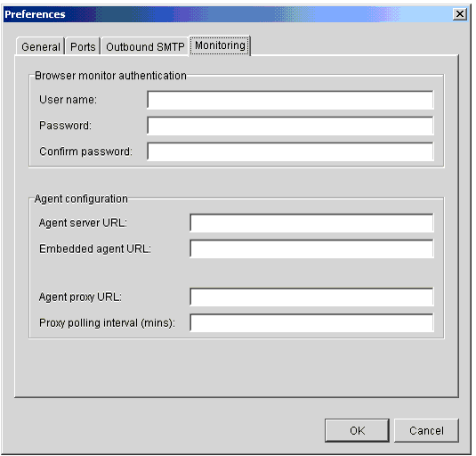Image resolution: width=476 pixels, height=456 pixels.
Task: Click the Confirm password label text
Action: tap(85, 151)
